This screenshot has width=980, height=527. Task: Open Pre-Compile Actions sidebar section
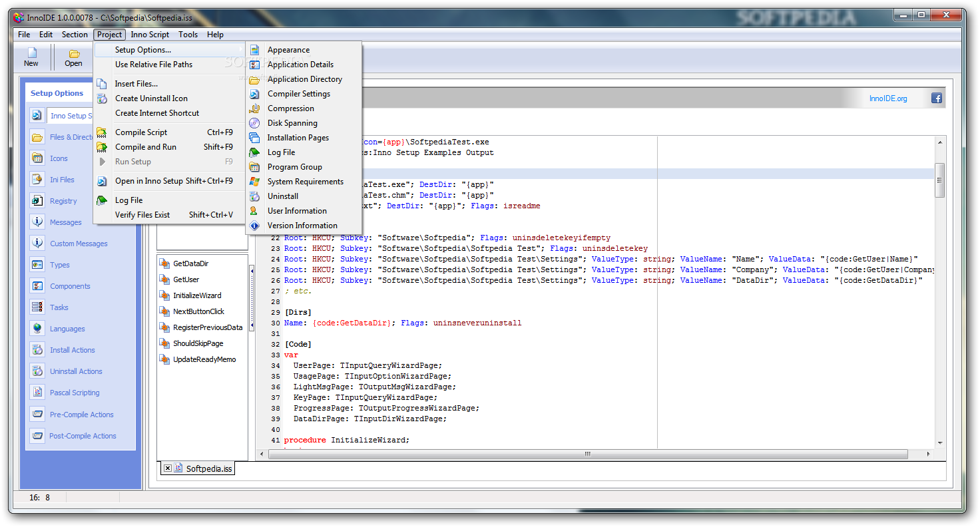(x=81, y=415)
